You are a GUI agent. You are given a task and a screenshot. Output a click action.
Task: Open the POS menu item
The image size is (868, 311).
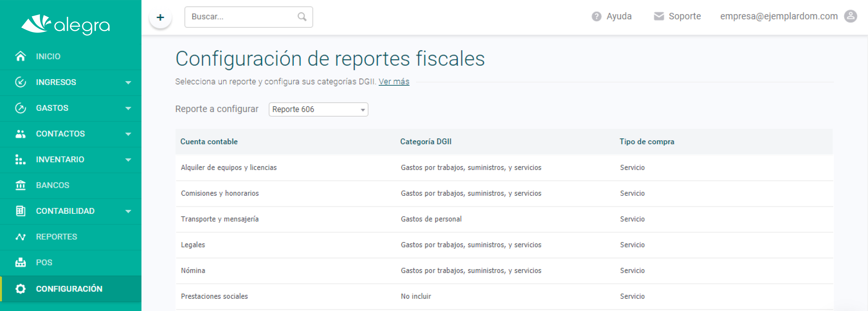point(71,262)
